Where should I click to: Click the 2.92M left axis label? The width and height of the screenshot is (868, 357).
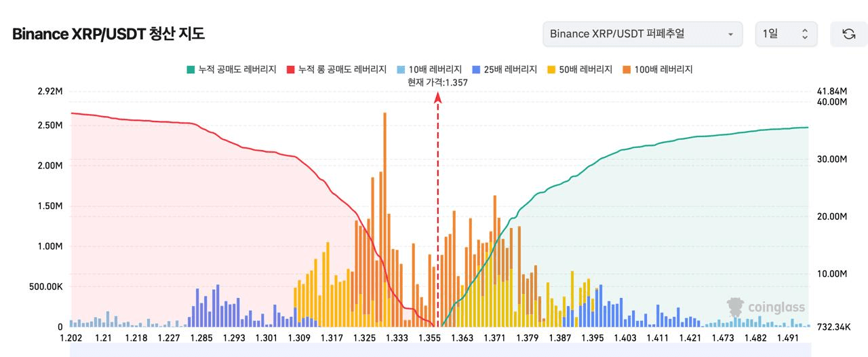pyautogui.click(x=50, y=91)
